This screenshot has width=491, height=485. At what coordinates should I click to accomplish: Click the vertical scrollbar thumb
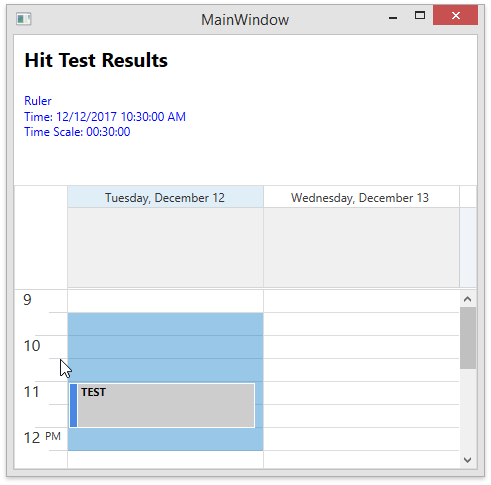pyautogui.click(x=468, y=338)
